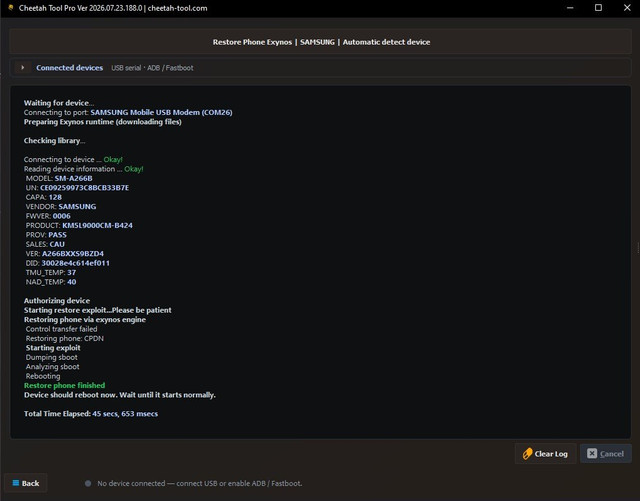The width and height of the screenshot is (640, 501).
Task: Click the Checking library log line
Action: (54, 140)
